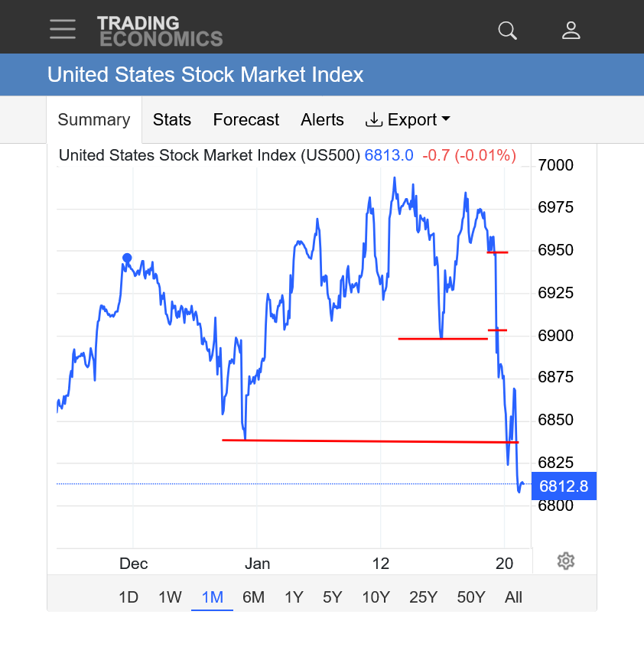Show 5Y chart history

point(333,597)
